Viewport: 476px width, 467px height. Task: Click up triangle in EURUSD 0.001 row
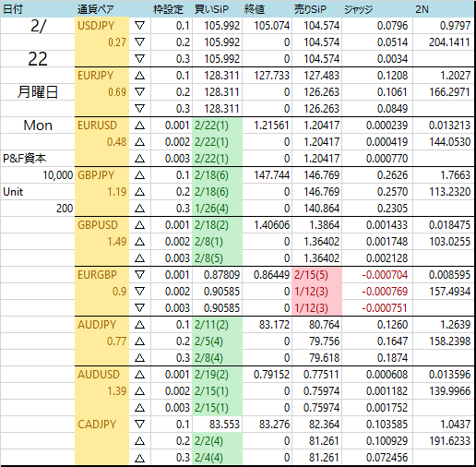pyautogui.click(x=139, y=126)
